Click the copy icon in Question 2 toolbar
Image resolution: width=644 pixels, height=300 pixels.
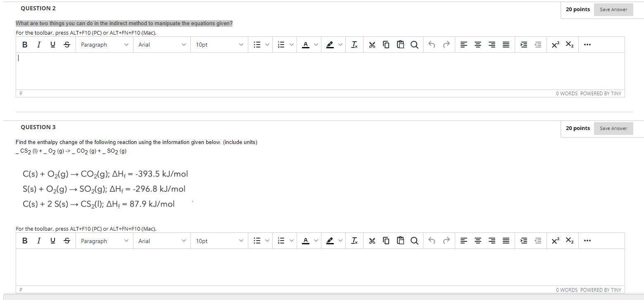pos(386,45)
